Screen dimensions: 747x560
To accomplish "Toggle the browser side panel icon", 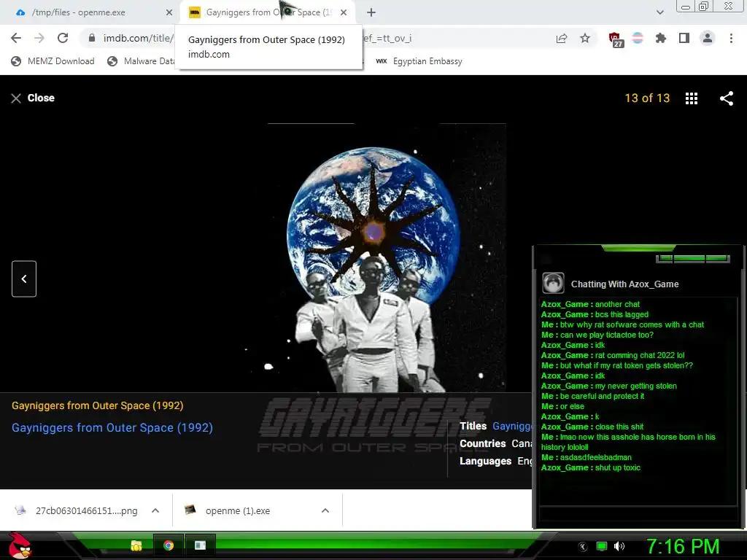I will 684,38.
